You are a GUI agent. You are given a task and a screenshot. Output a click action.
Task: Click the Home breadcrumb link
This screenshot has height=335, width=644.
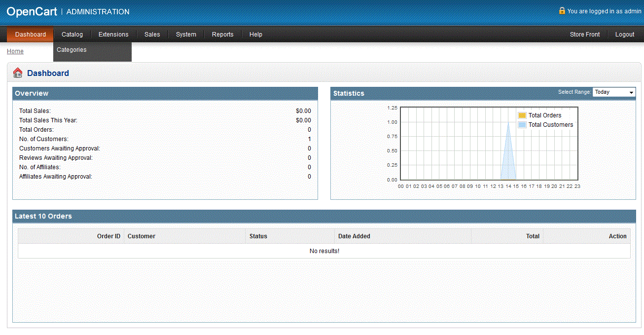coord(15,51)
